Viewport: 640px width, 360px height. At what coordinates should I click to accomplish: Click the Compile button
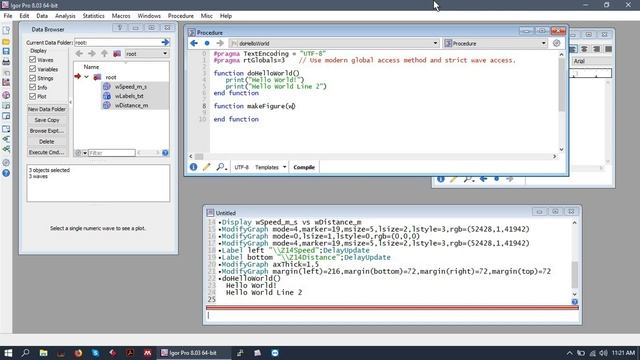[304, 167]
